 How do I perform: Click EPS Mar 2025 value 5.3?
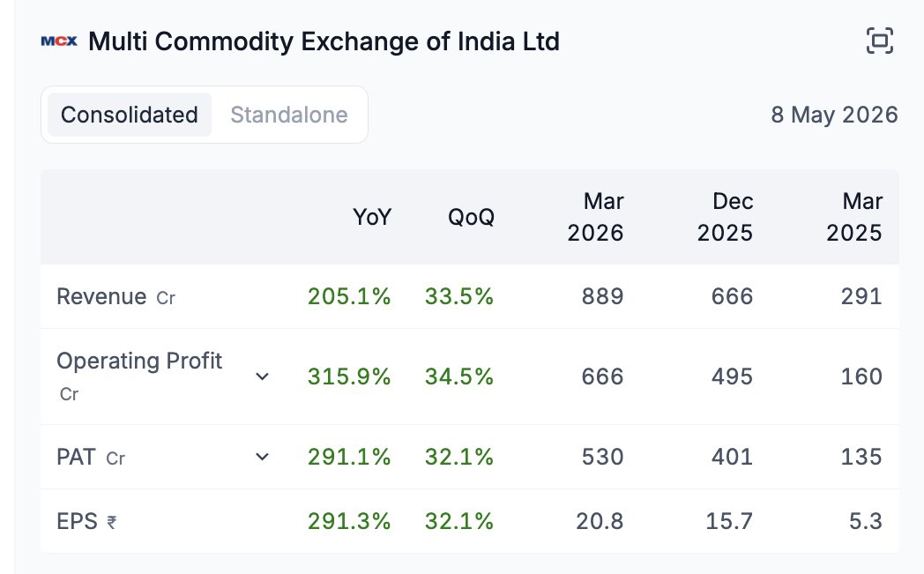(x=865, y=522)
